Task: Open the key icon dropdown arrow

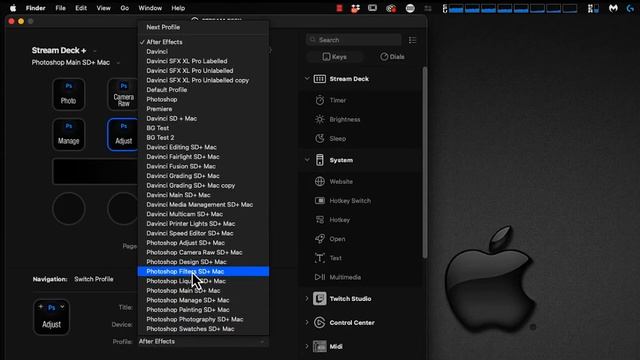Action: 62,307
